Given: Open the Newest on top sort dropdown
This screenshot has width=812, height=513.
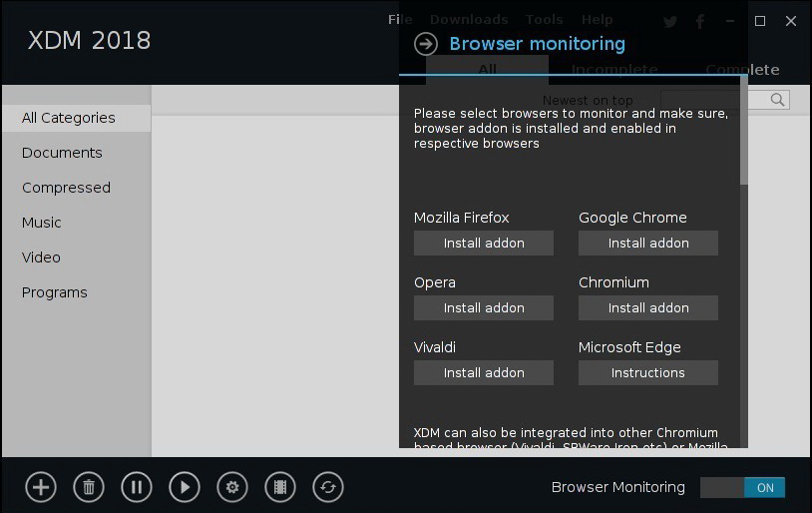Looking at the screenshot, I should click(x=588, y=100).
